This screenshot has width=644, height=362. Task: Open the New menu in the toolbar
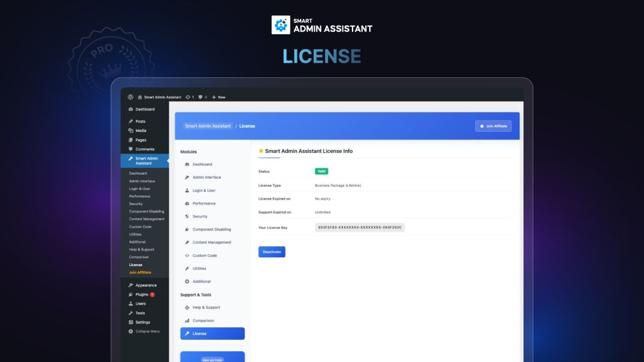[x=217, y=96]
